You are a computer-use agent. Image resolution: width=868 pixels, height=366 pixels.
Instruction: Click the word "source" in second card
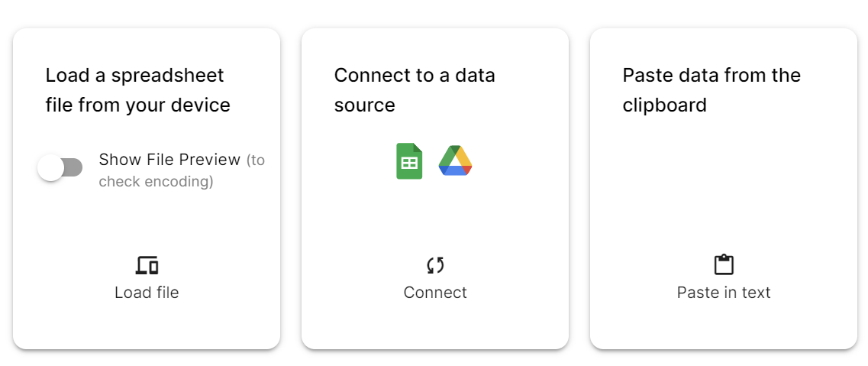[365, 105]
